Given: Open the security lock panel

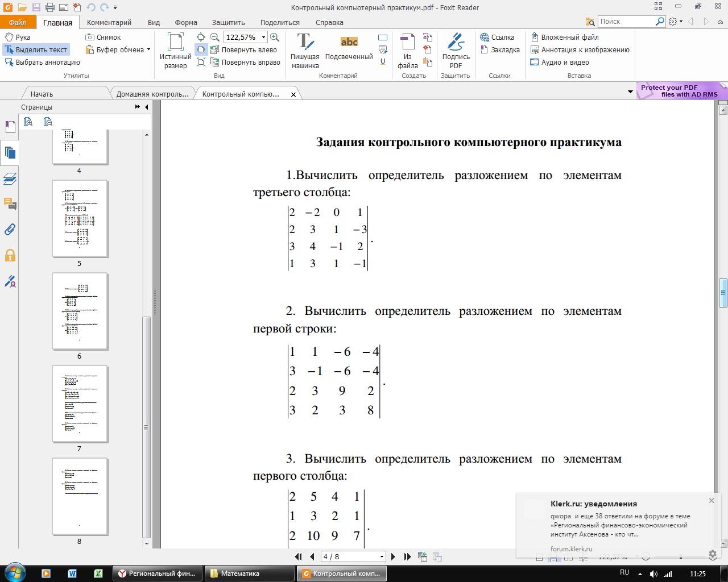Looking at the screenshot, I should pyautogui.click(x=10, y=255).
